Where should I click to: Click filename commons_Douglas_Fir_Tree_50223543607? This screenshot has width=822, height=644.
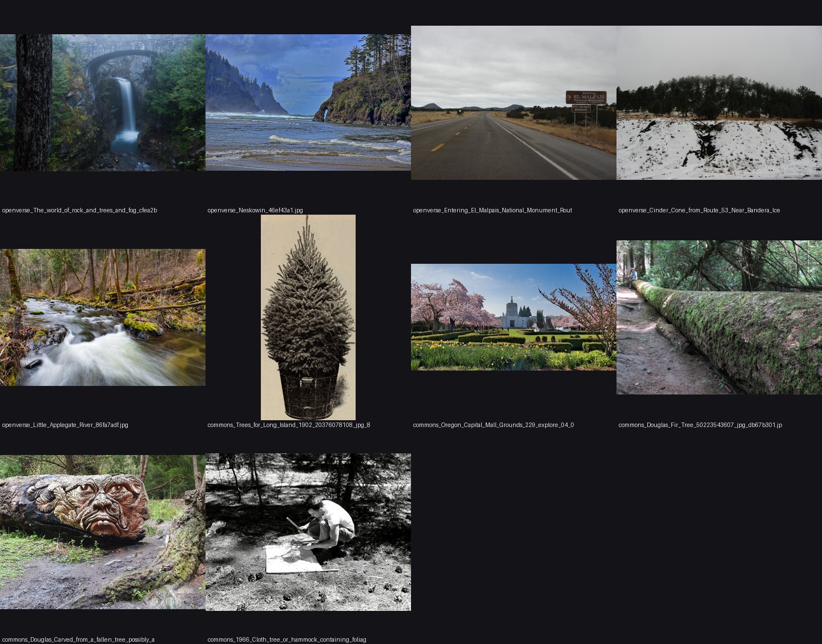click(700, 425)
